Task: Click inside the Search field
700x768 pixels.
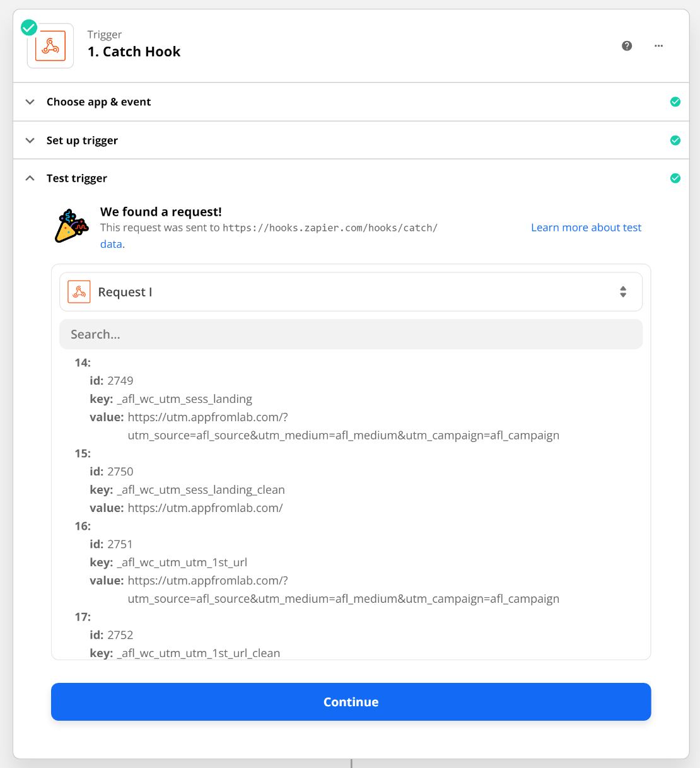Action: click(x=351, y=334)
